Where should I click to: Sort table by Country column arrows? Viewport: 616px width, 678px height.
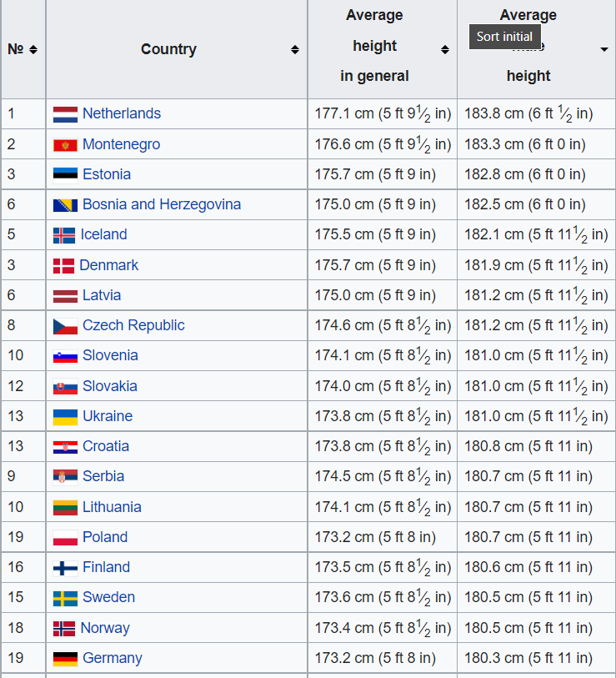[x=295, y=49]
